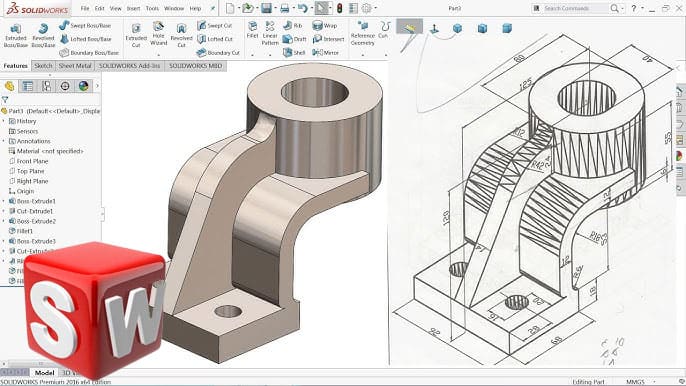Choose Swept Boss/Base feature

(85, 25)
